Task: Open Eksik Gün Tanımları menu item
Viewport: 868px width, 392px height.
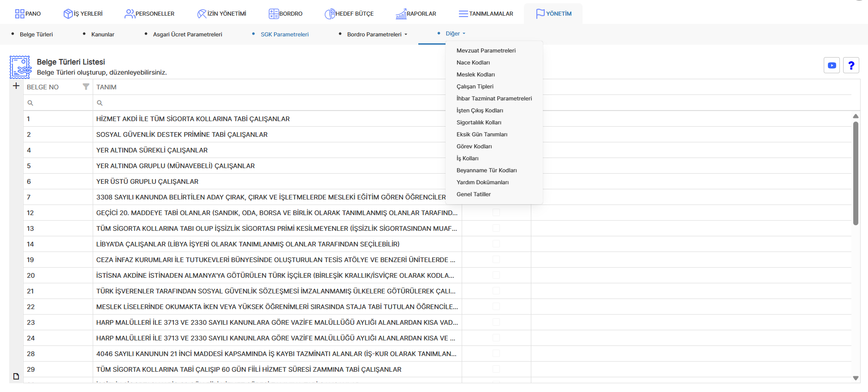Action: (482, 135)
